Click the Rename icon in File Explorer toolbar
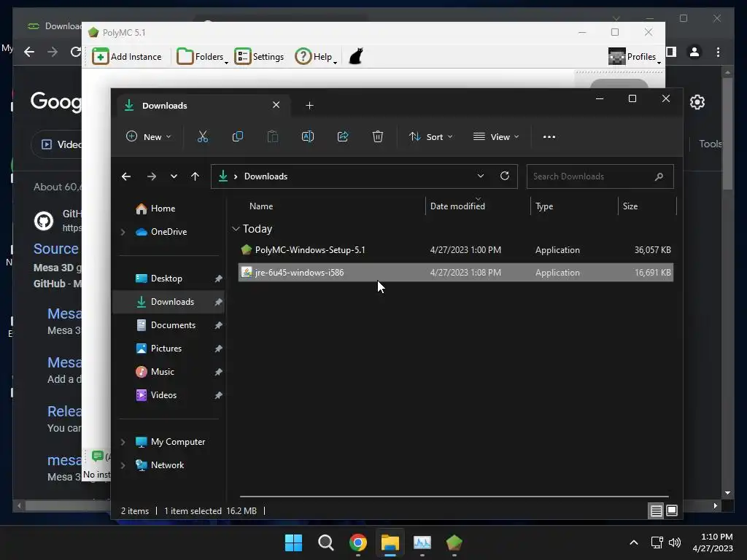 tap(308, 136)
